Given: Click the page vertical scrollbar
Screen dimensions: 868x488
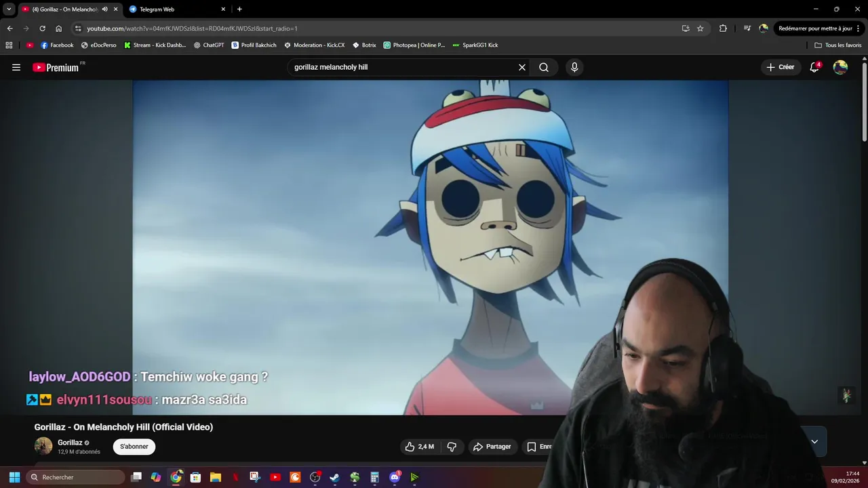Looking at the screenshot, I should [x=864, y=102].
